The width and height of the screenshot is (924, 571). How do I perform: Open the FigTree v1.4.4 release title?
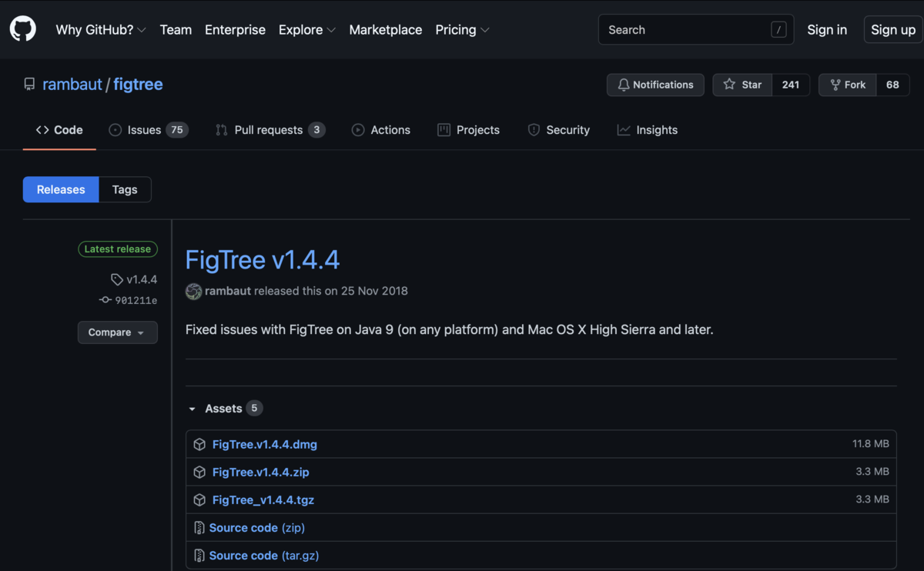[x=263, y=260]
